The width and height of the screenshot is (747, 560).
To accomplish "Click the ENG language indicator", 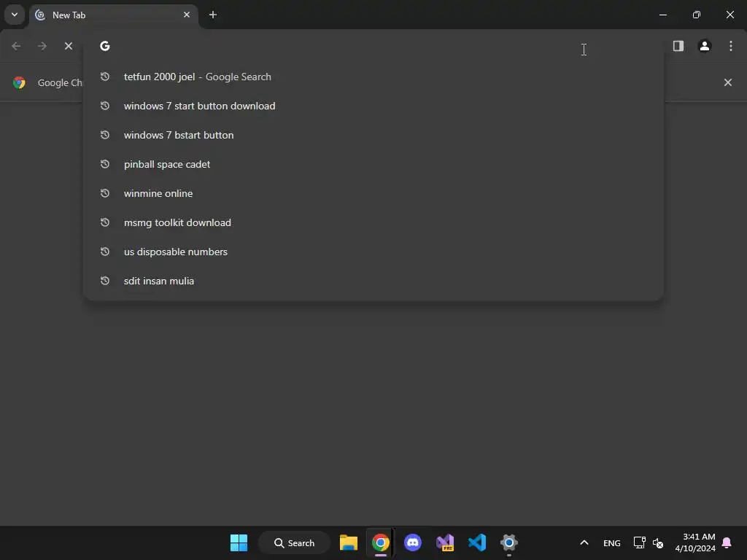I will [x=612, y=542].
